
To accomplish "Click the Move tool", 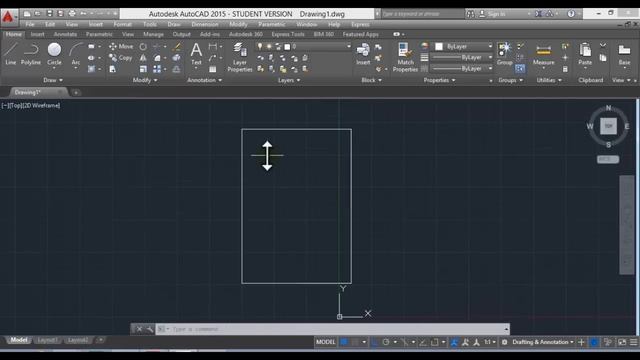I will (121, 47).
